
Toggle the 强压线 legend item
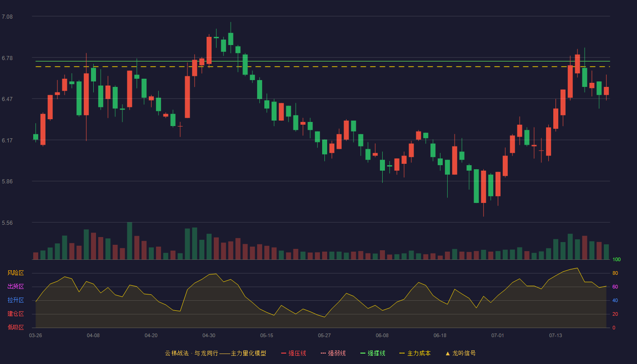(x=293, y=353)
